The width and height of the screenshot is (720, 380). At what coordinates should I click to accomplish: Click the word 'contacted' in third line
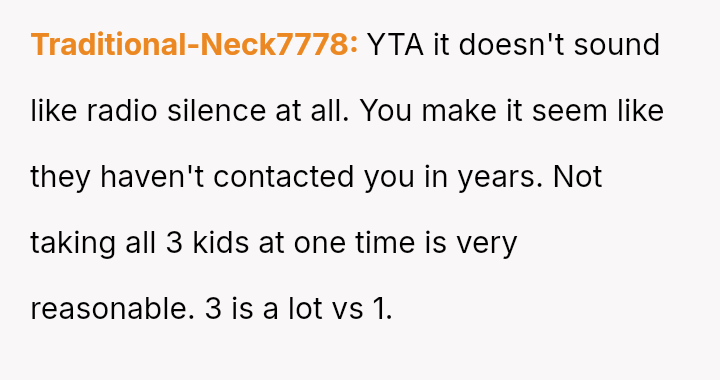(284, 177)
